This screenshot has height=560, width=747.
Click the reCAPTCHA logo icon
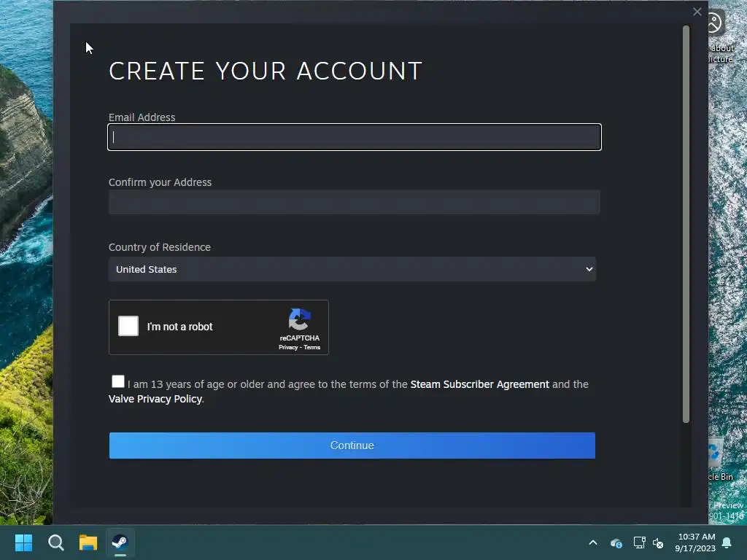pos(300,319)
